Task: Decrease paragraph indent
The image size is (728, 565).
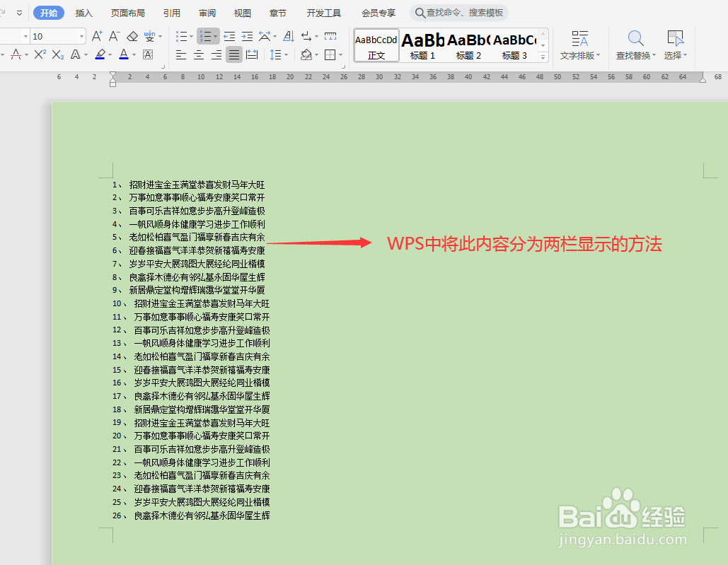Action: tap(229, 36)
